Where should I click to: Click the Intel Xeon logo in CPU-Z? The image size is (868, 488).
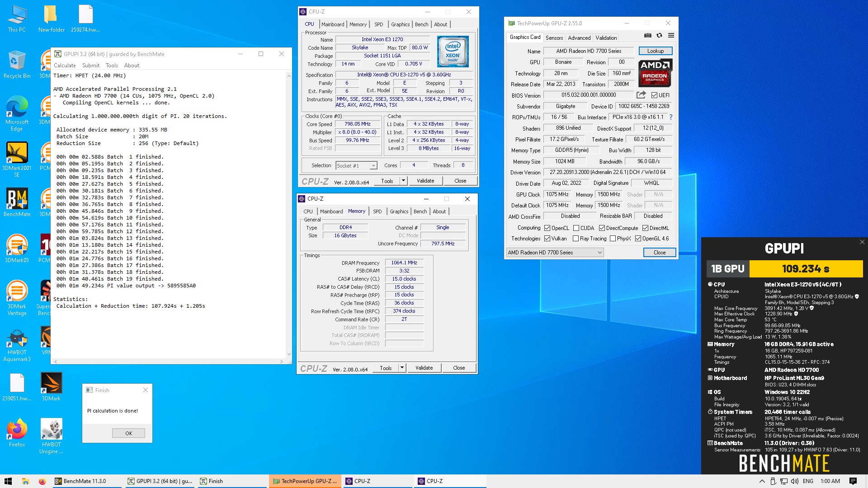(453, 52)
